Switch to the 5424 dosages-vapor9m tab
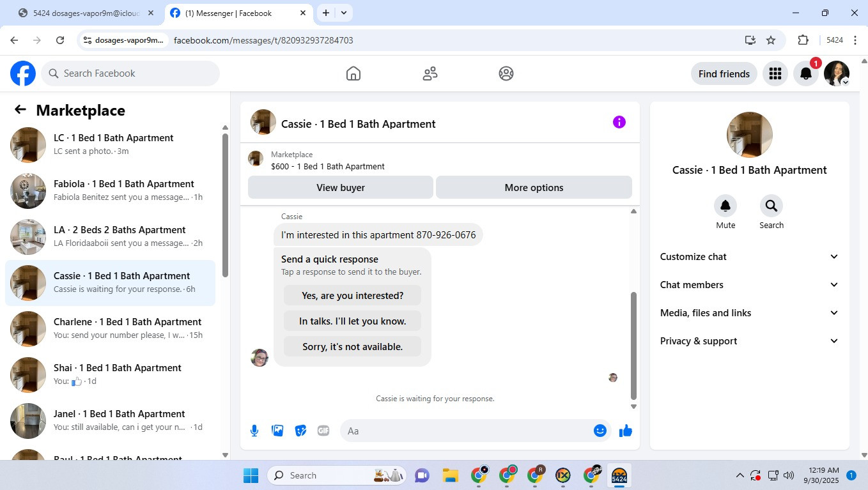Image resolution: width=868 pixels, height=490 pixels. tap(86, 13)
